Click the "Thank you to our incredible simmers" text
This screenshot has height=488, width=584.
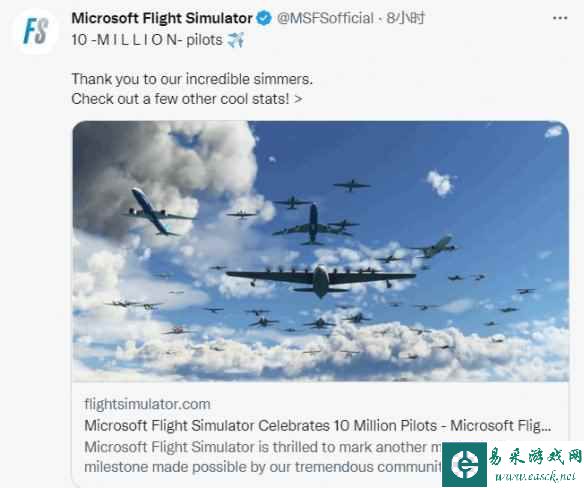pyautogui.click(x=192, y=79)
